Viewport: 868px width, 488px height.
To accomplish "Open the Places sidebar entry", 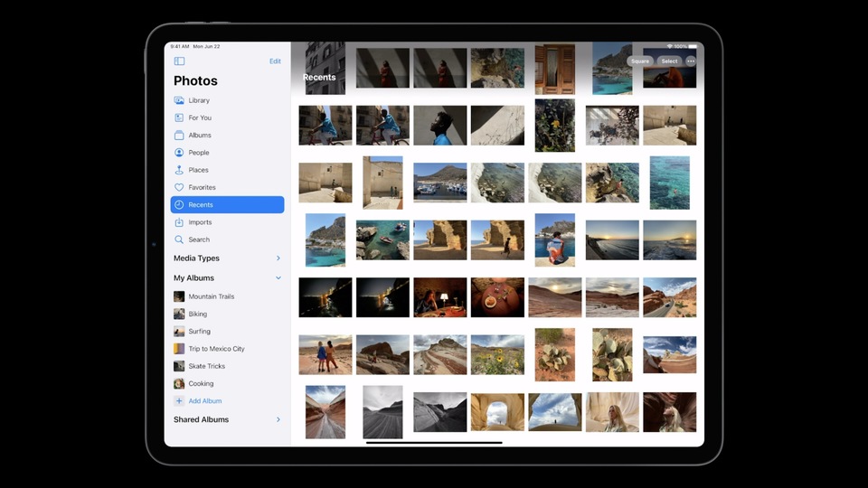I will (227, 170).
